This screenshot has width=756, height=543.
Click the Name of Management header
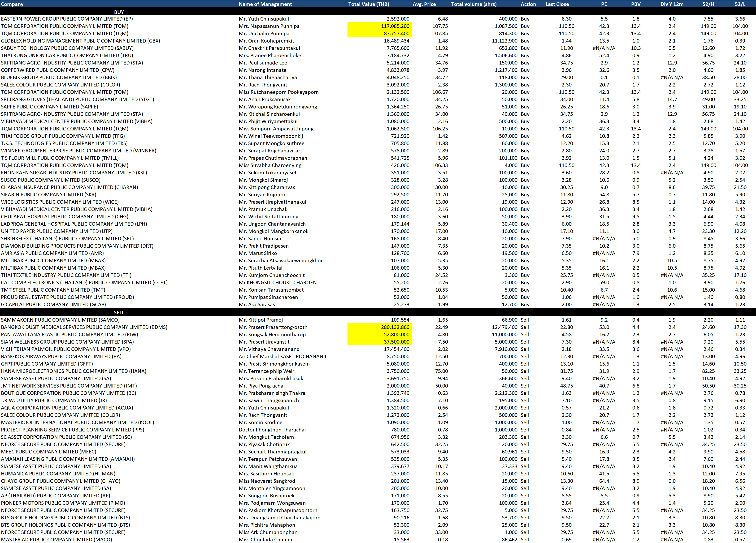(265, 4)
